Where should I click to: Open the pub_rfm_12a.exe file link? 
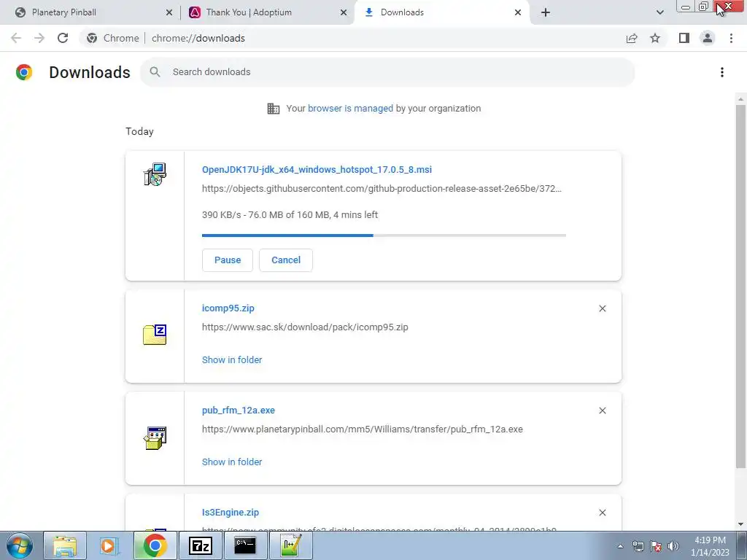(239, 410)
